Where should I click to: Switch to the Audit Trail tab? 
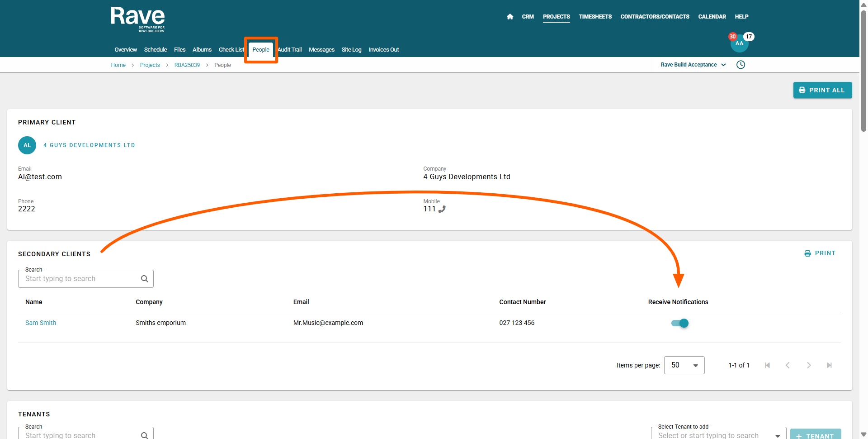290,50
